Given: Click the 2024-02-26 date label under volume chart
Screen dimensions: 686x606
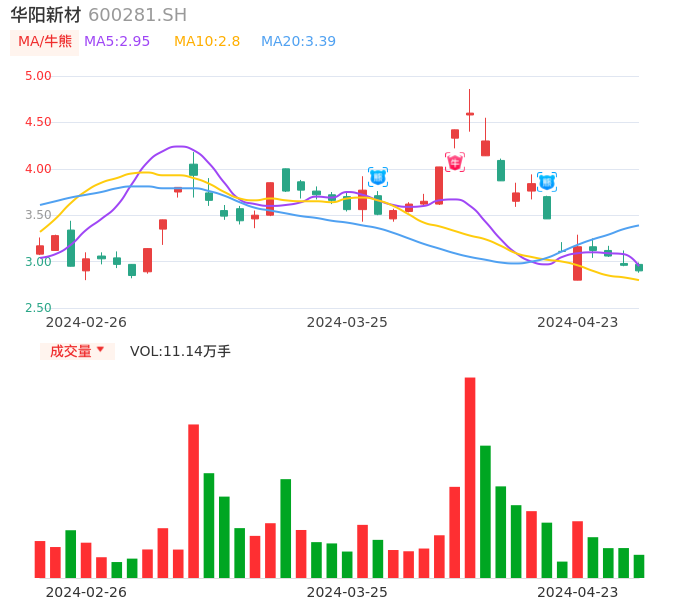Looking at the screenshot, I should point(86,592).
